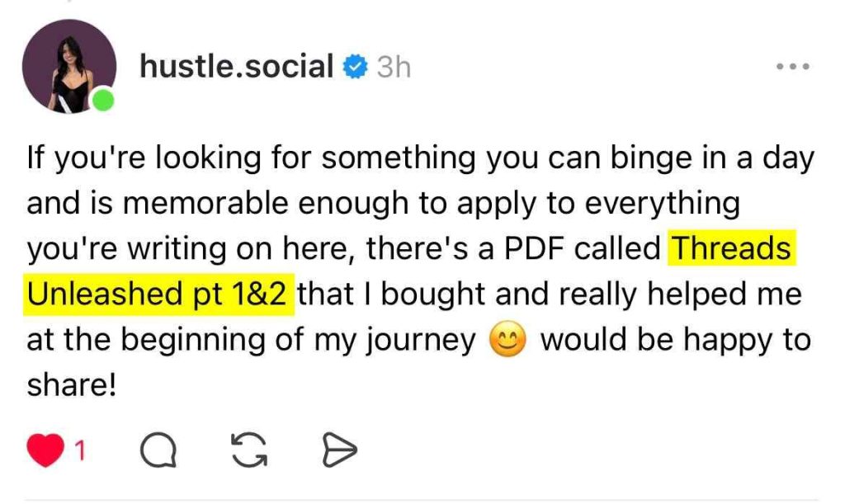View the like count number 1
The width and height of the screenshot is (845, 504).
click(x=81, y=450)
